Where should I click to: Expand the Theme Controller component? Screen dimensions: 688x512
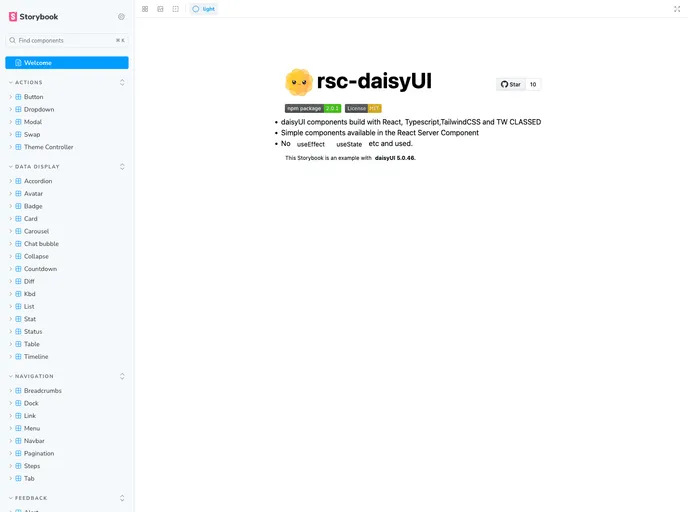[67, 147]
